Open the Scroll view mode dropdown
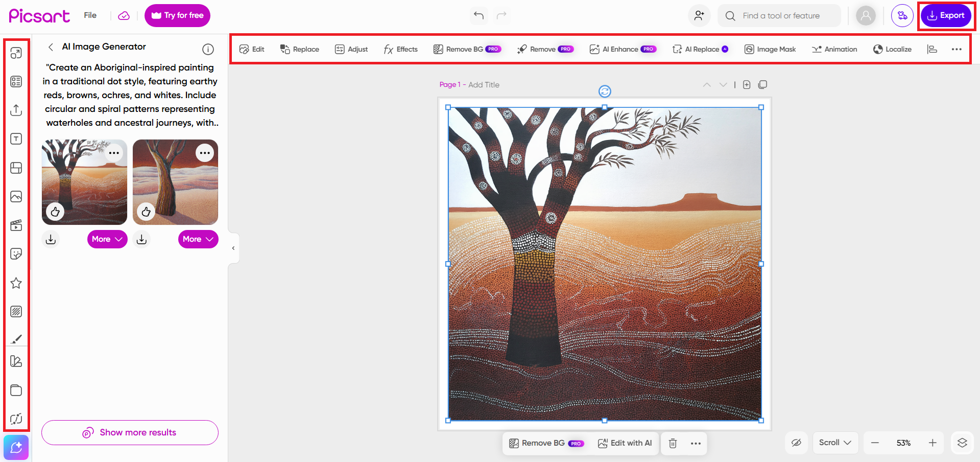980x462 pixels. coord(835,443)
